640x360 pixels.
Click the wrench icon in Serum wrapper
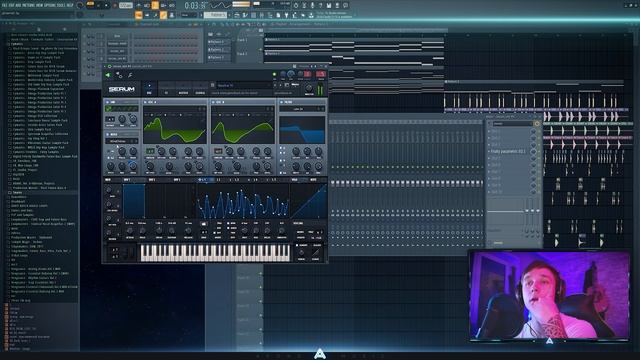click(130, 75)
